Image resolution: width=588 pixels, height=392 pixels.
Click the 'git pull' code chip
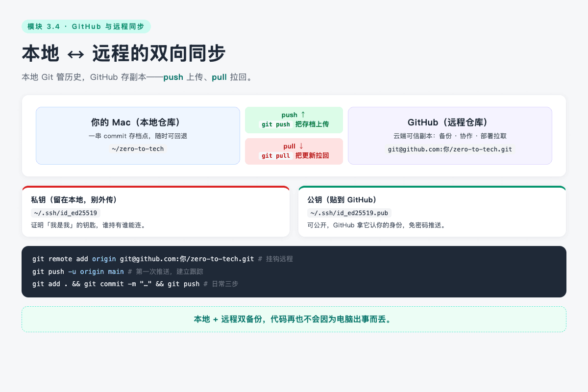coord(276,156)
